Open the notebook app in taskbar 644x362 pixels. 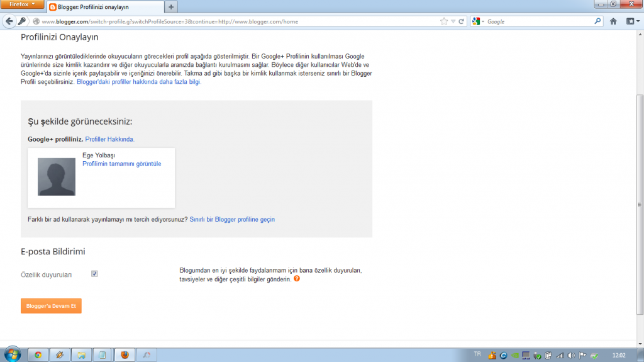pyautogui.click(x=103, y=354)
